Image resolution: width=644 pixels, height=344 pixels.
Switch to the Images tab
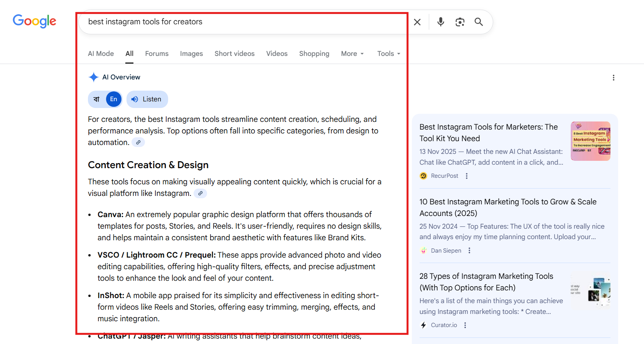coord(191,54)
